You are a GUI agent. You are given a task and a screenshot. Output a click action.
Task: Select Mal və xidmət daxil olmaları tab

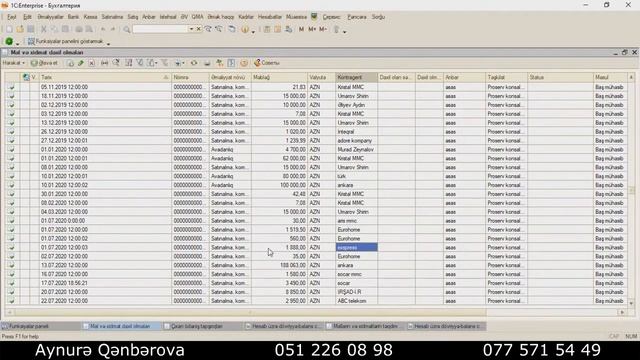pyautogui.click(x=121, y=326)
